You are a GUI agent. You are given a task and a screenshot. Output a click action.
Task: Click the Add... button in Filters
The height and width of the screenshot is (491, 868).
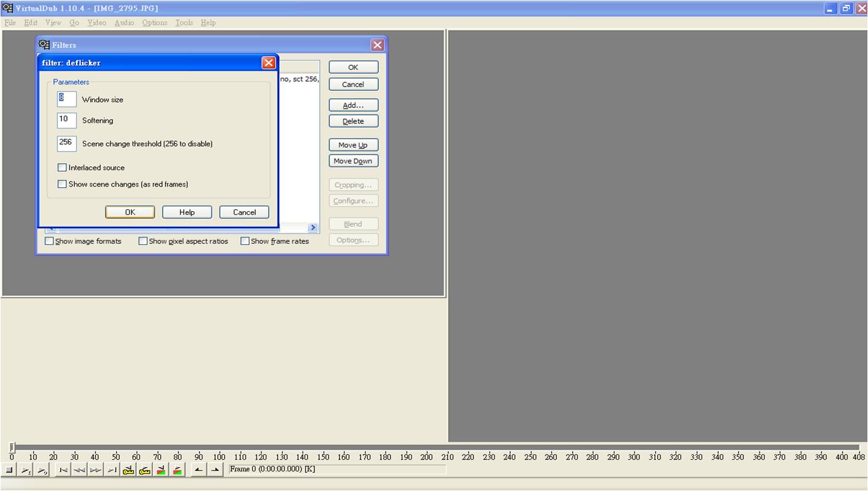pos(354,106)
